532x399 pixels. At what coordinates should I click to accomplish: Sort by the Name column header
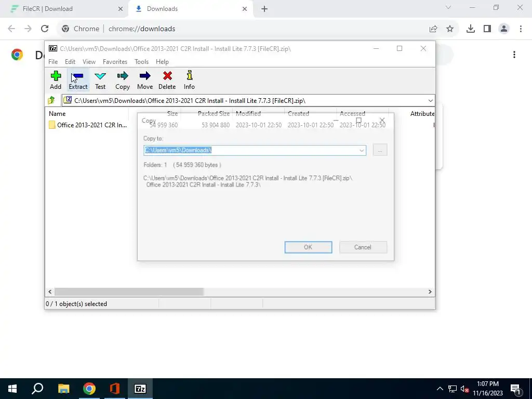click(57, 114)
